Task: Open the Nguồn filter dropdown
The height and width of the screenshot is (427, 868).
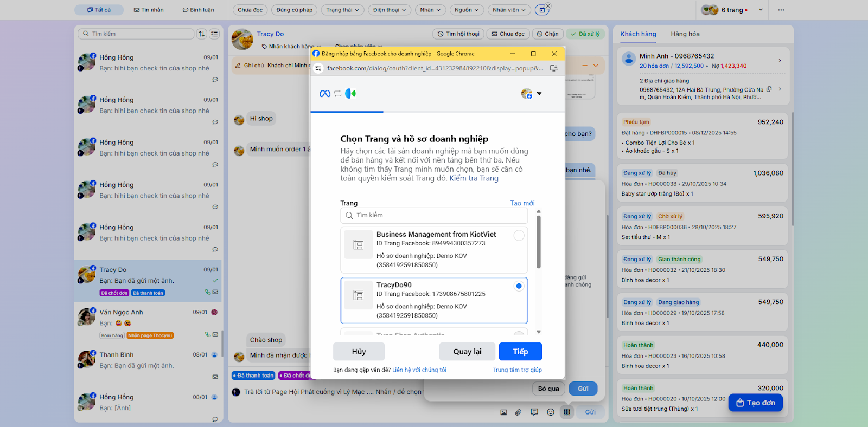Action: coord(467,10)
